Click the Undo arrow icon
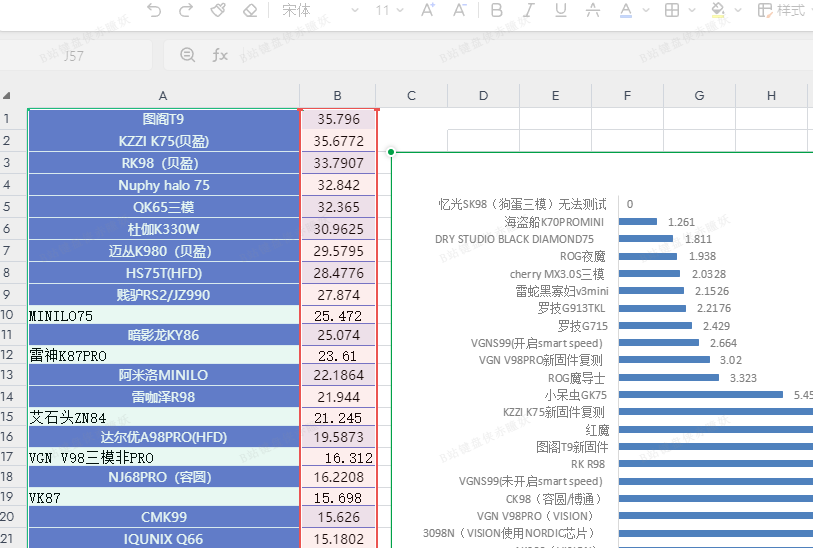Image resolution: width=813 pixels, height=548 pixels. 153,10
